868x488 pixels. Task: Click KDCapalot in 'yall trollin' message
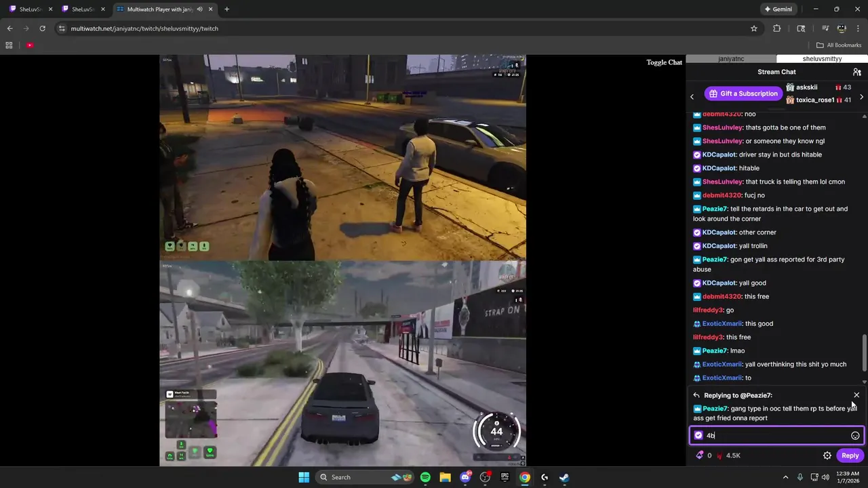[x=719, y=246]
